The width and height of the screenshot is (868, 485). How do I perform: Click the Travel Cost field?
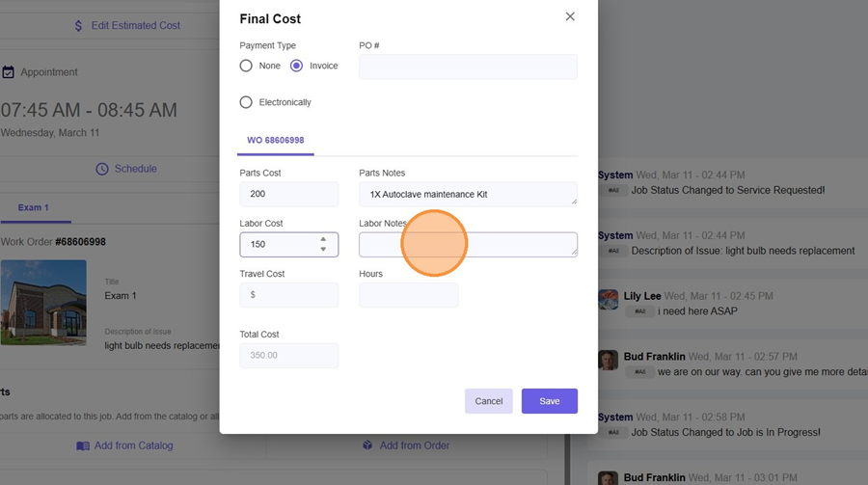pos(288,295)
